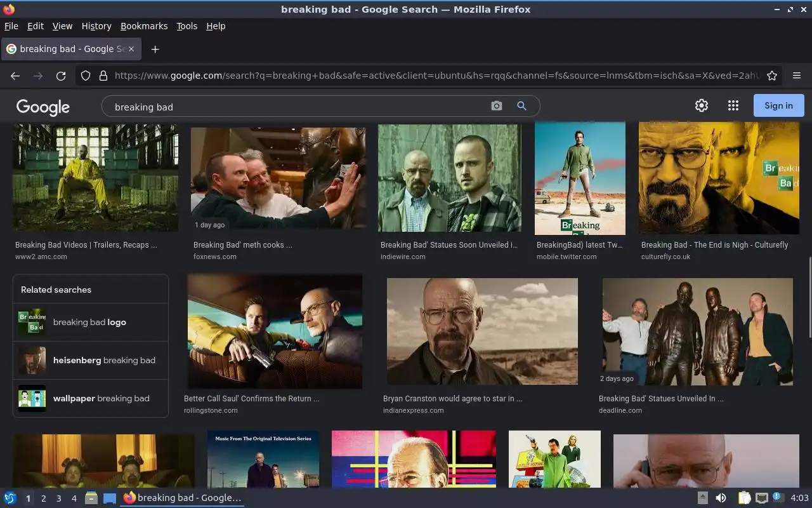This screenshot has width=812, height=508.
Task: Open the network tray icon
Action: [762, 498]
